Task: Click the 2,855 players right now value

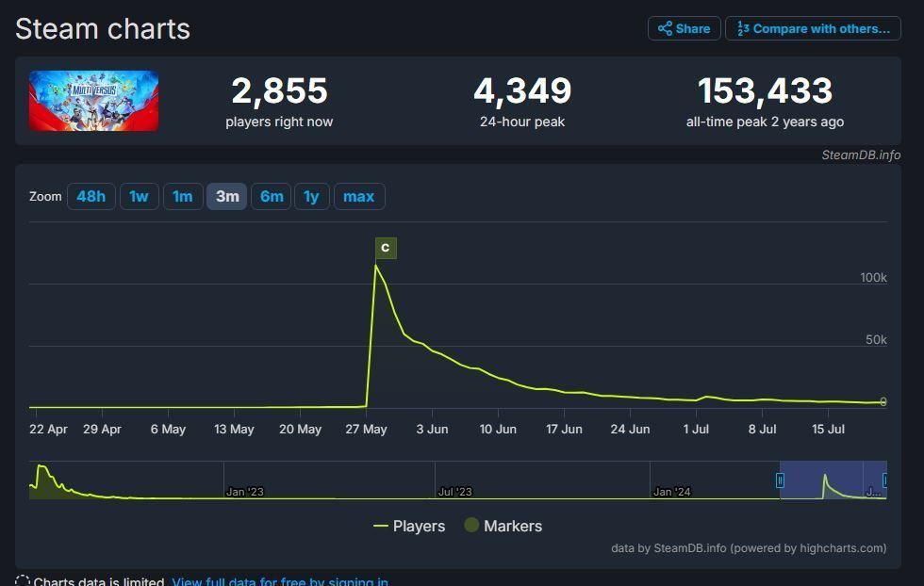Action: point(279,90)
